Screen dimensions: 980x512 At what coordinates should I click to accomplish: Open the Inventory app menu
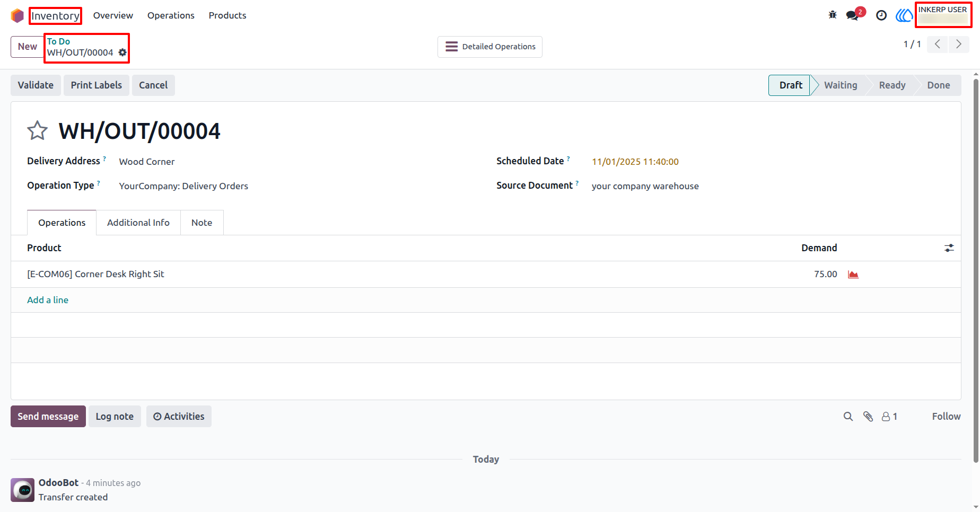click(55, 16)
